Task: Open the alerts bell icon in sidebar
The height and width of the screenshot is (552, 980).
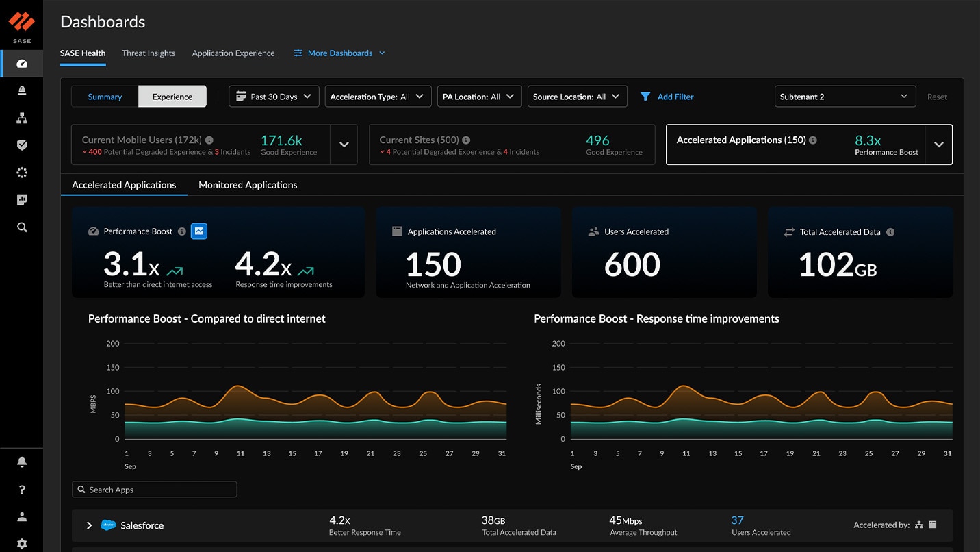Action: pyautogui.click(x=22, y=90)
